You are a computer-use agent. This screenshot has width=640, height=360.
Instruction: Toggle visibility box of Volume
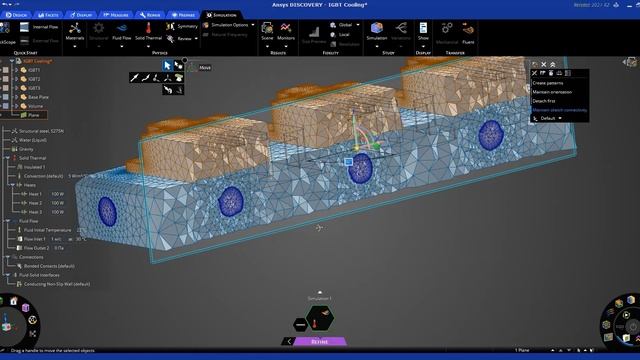[6, 106]
